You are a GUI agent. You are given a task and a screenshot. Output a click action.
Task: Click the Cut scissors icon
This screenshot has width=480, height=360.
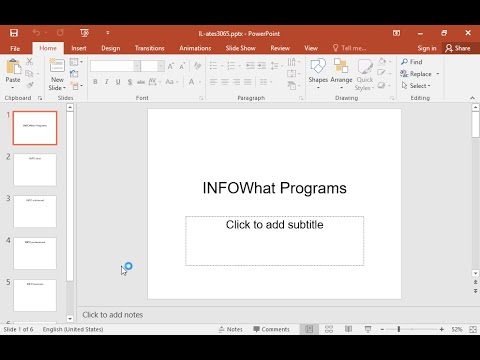tap(30, 61)
